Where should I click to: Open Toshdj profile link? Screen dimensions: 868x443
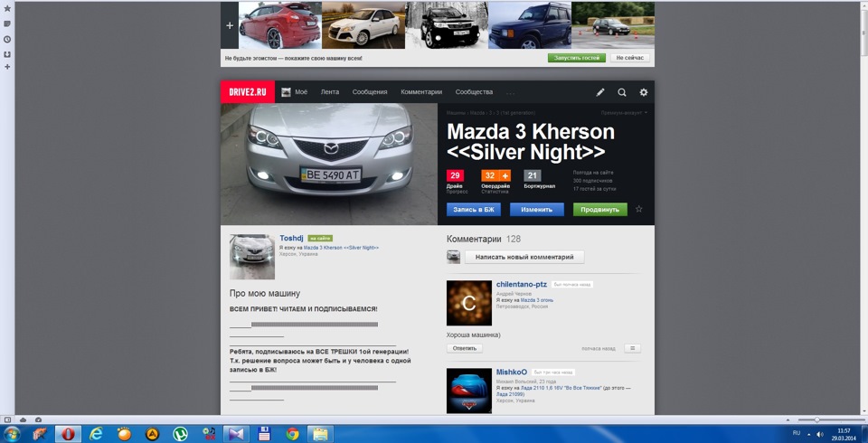[x=291, y=238]
